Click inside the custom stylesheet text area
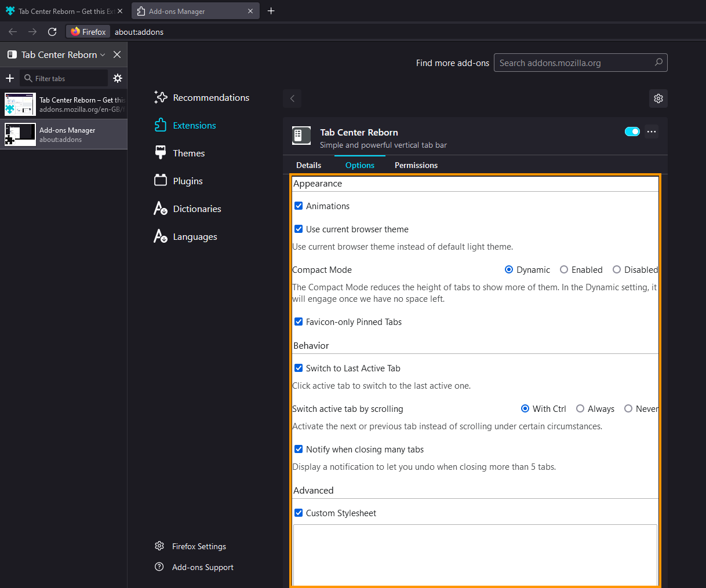Image resolution: width=706 pixels, height=588 pixels. coord(475,555)
